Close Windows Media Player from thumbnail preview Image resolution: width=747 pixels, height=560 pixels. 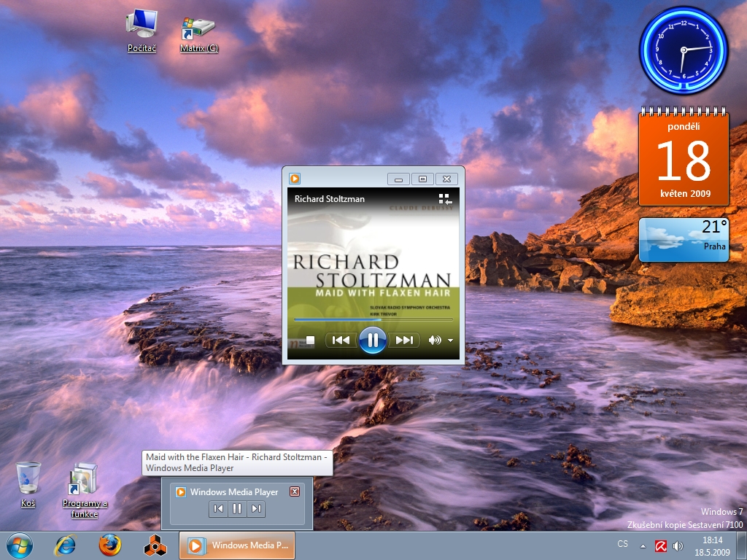tap(295, 491)
